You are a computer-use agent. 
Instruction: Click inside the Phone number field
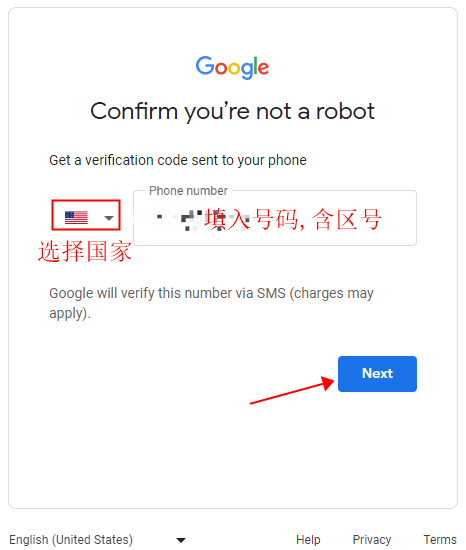pos(275,218)
